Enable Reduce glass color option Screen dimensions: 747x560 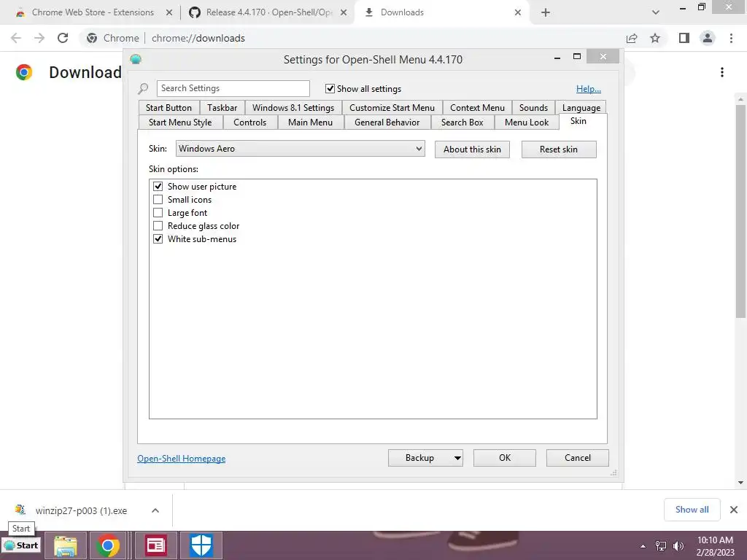pyautogui.click(x=158, y=226)
